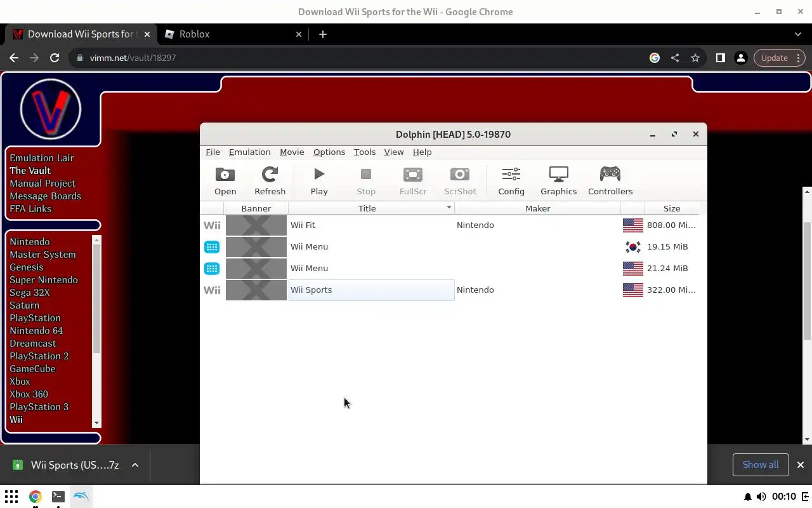Click Show all downloads button
Screen dimensions: 812x508
pyautogui.click(x=761, y=465)
